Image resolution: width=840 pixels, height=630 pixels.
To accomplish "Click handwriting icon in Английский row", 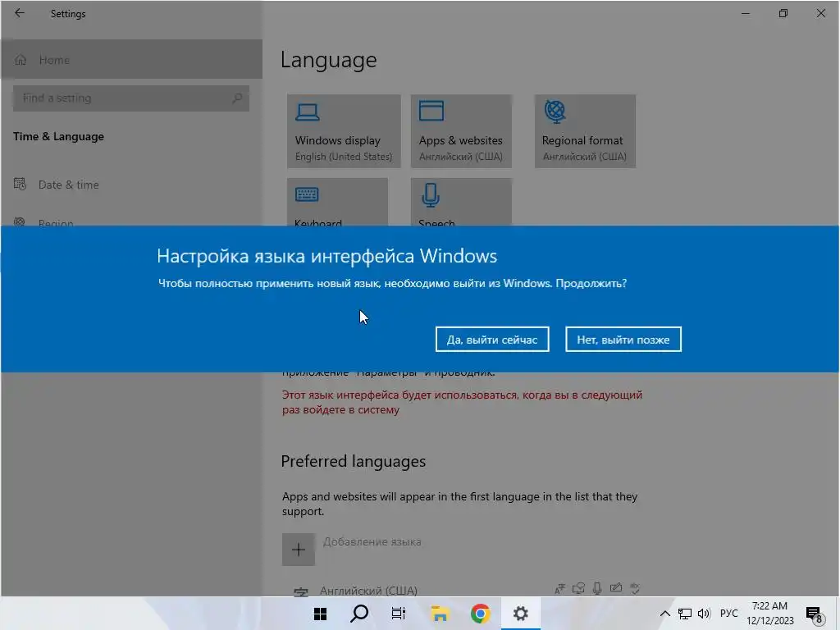I will [616, 588].
